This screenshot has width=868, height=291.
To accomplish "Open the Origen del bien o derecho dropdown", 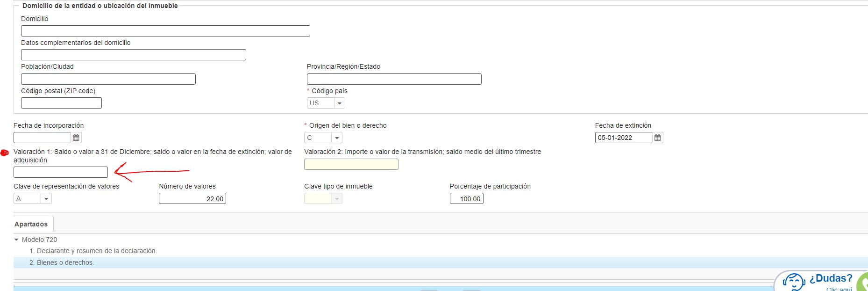I will (x=337, y=138).
